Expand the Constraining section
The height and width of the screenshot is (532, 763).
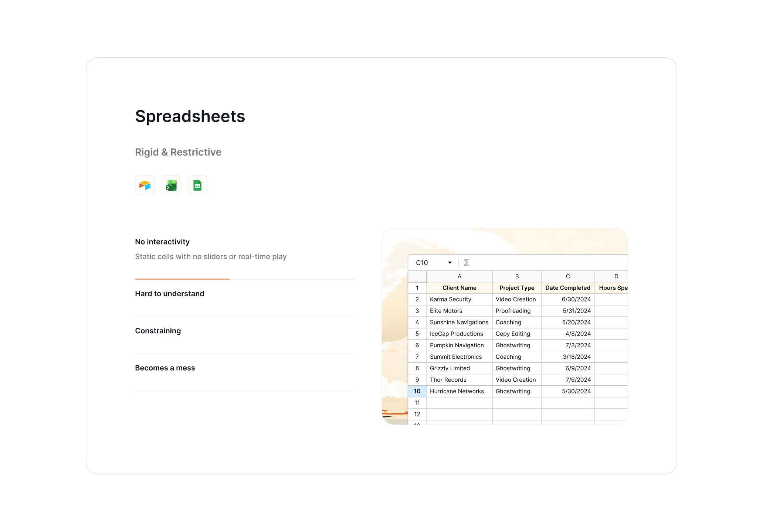point(158,331)
